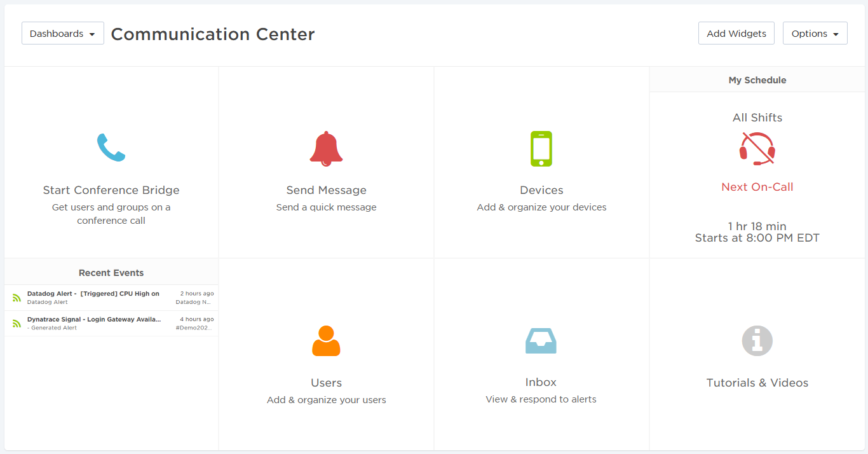Viewport: 868px width, 454px height.
Task: Click '- Generated Alert' subtext
Action: coord(52,328)
